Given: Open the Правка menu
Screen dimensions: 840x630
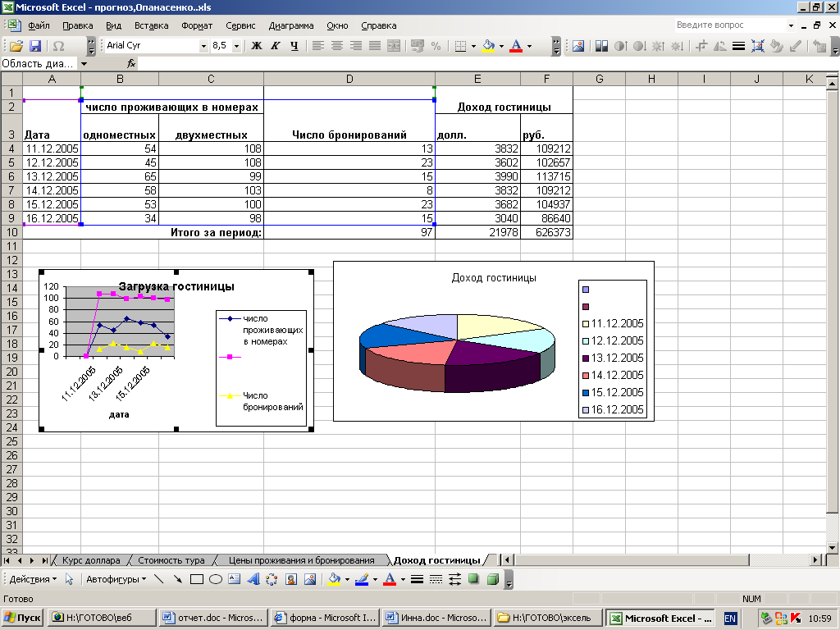Looking at the screenshot, I should [77, 25].
